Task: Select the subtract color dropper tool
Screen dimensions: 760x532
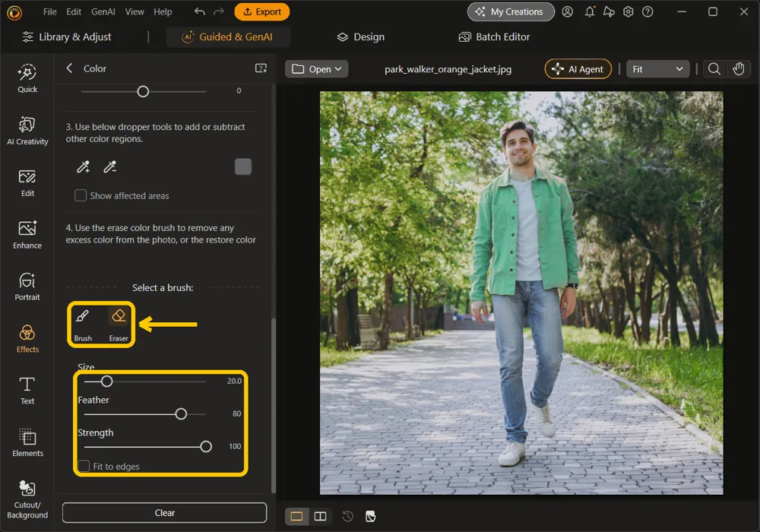Action: (x=110, y=167)
